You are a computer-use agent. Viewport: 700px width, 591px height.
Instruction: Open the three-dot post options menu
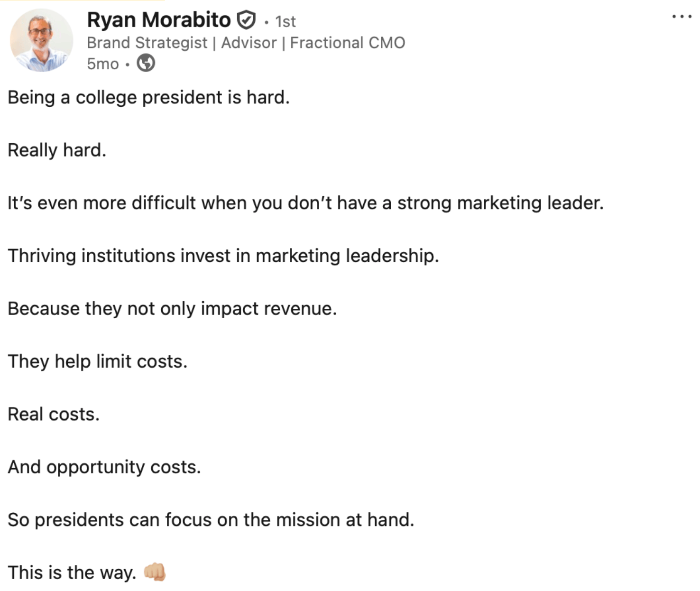[682, 17]
